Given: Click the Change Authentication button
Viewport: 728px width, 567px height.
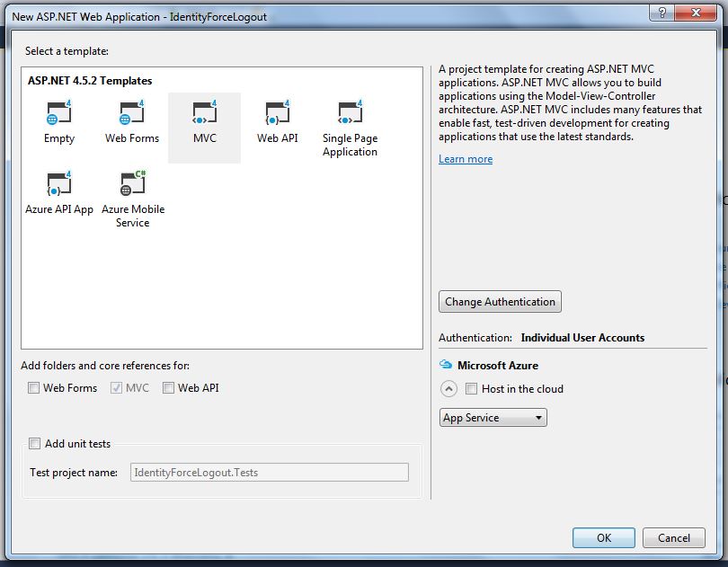Looking at the screenshot, I should pos(500,302).
